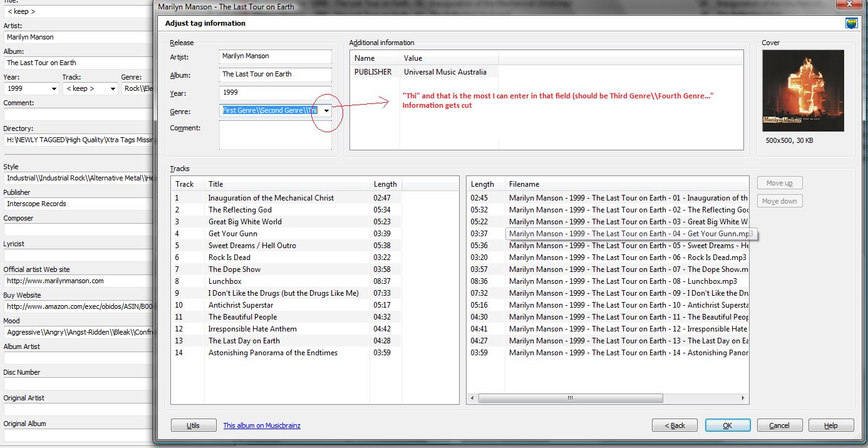Viewport: 868px width, 448px height.
Task: Click the Composer field in left panel
Action: coord(78,229)
